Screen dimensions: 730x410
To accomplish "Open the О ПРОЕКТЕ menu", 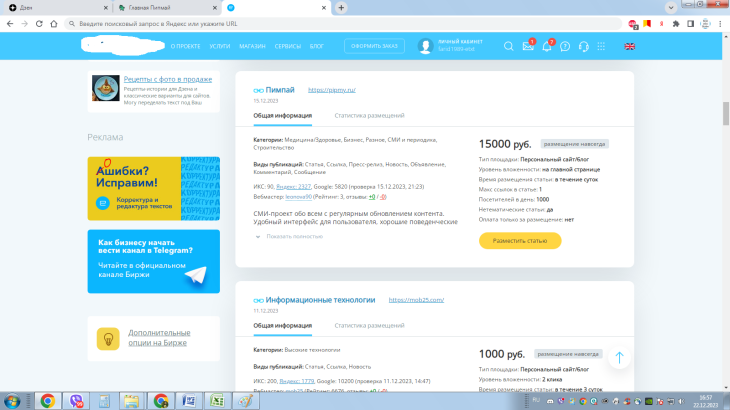I will tap(185, 46).
